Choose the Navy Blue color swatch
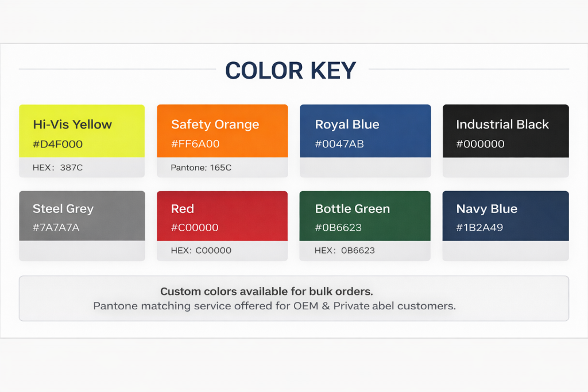Image resolution: width=588 pixels, height=392 pixels. click(505, 216)
